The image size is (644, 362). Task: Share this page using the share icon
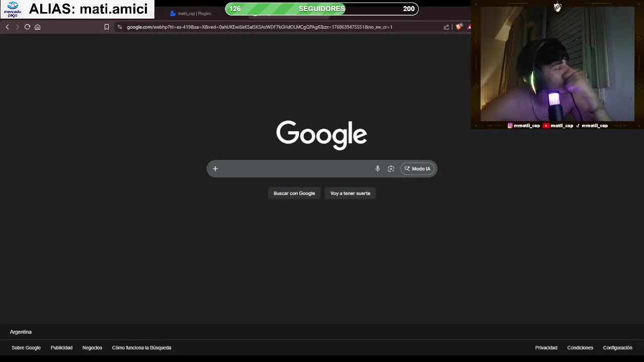446,27
